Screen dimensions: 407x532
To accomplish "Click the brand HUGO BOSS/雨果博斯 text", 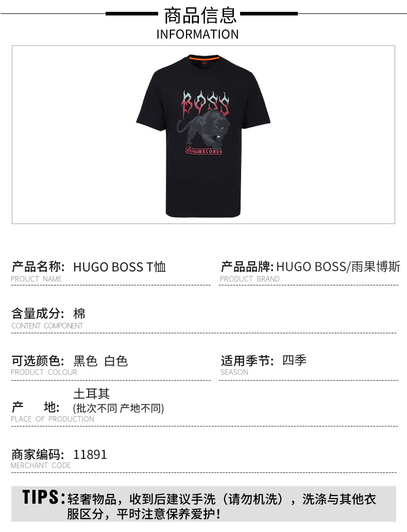I will coord(338,267).
